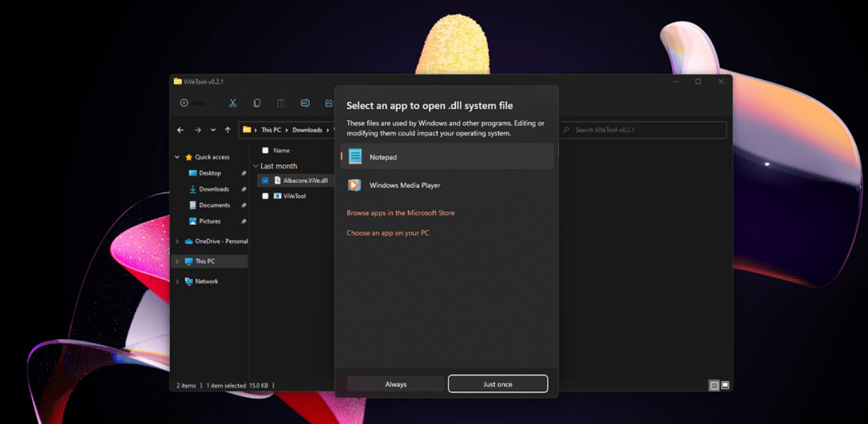The height and width of the screenshot is (424, 868).
Task: Select the Rename icon in the toolbar
Action: [305, 103]
